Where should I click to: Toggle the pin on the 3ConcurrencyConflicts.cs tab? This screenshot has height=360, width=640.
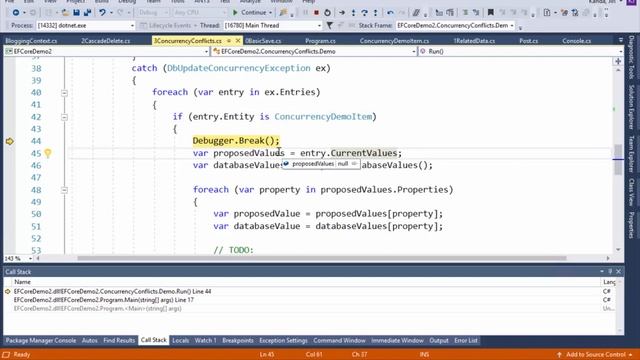coord(229,40)
